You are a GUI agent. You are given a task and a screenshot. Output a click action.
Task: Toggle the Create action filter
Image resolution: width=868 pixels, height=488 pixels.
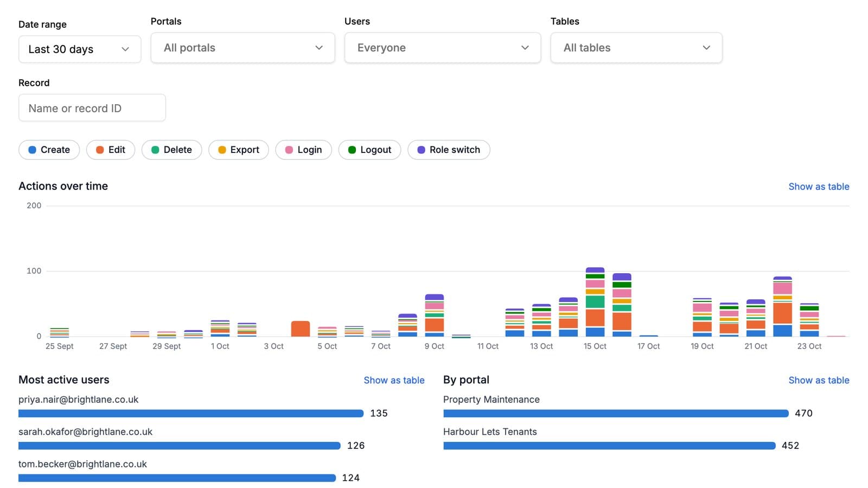click(x=49, y=150)
